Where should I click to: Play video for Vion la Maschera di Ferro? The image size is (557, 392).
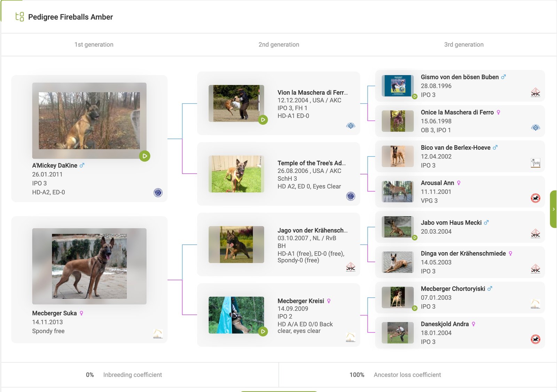[263, 120]
